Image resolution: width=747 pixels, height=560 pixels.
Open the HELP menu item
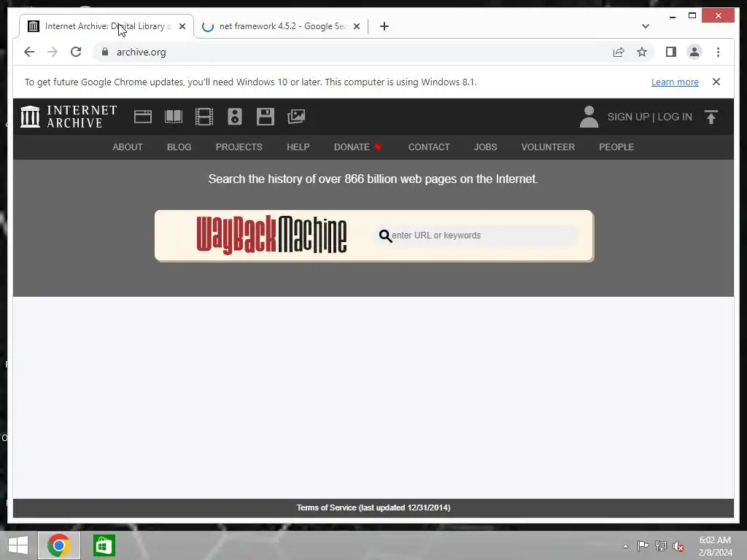point(298,147)
